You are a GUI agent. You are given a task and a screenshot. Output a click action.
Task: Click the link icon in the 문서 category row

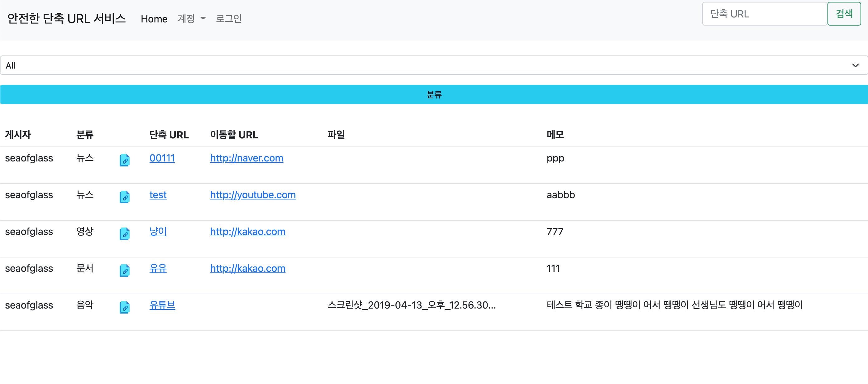pos(125,270)
